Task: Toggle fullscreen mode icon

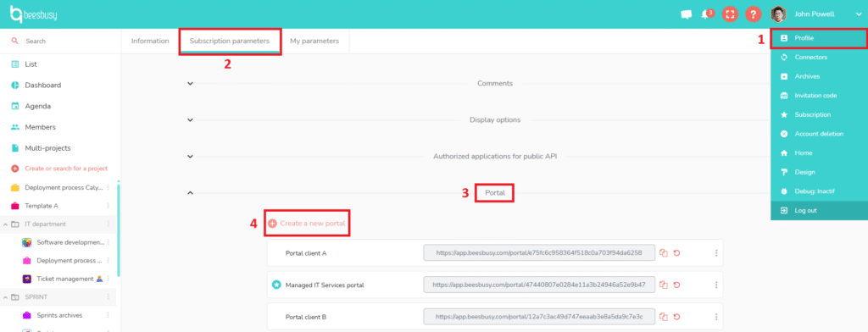Action: [x=730, y=14]
